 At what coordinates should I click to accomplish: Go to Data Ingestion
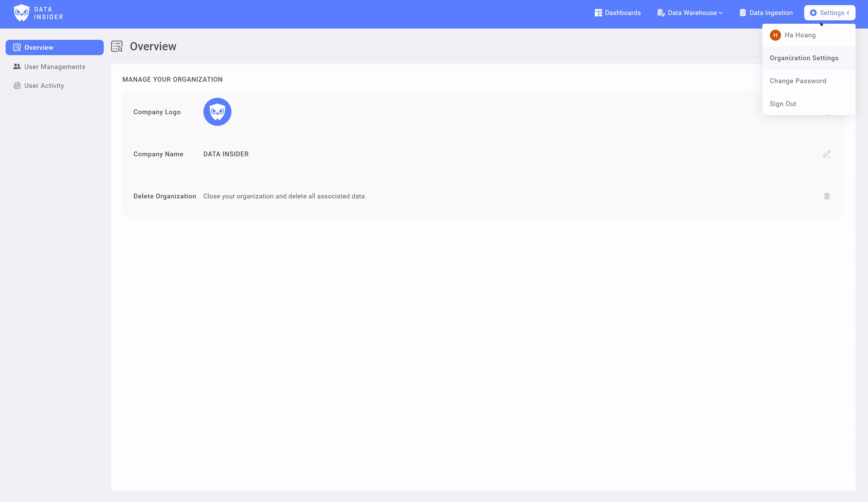click(766, 13)
